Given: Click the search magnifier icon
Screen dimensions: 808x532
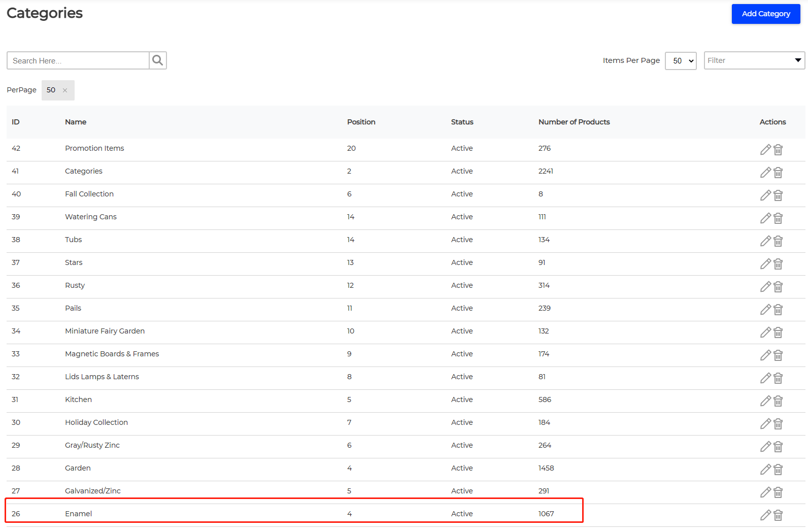Looking at the screenshot, I should click(x=158, y=60).
